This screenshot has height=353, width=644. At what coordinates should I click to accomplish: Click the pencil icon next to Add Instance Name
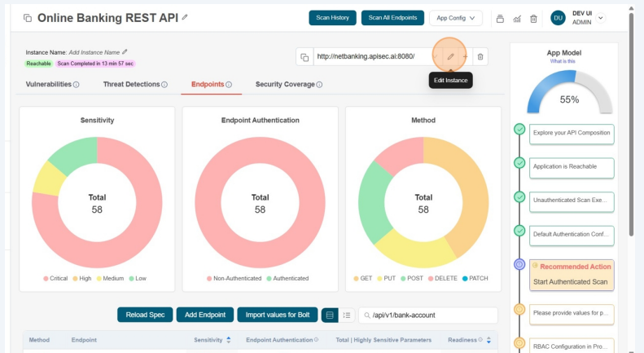pos(125,51)
